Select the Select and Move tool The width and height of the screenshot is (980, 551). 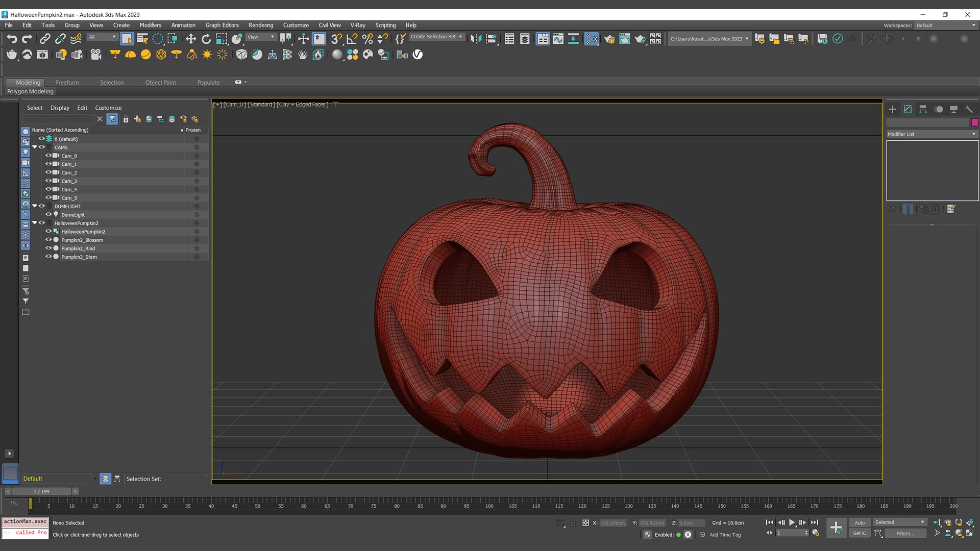tap(191, 39)
